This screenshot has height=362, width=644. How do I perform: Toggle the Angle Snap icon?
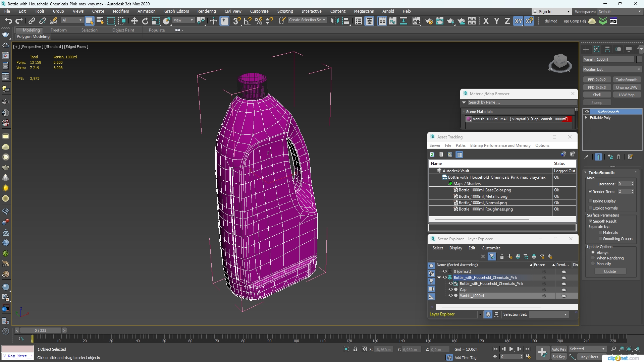248,21
